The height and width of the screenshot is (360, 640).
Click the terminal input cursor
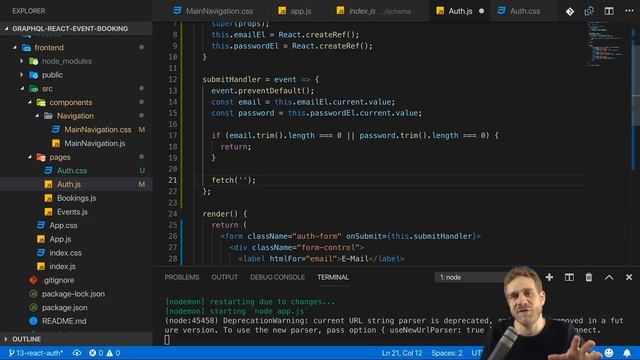(167, 340)
